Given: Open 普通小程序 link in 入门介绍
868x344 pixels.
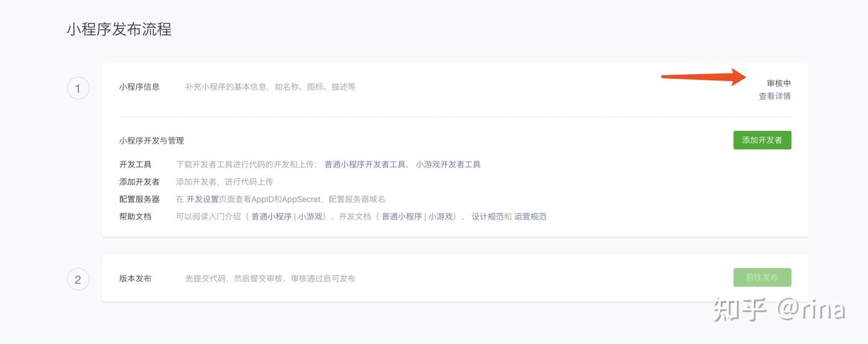Looking at the screenshot, I should (x=271, y=217).
